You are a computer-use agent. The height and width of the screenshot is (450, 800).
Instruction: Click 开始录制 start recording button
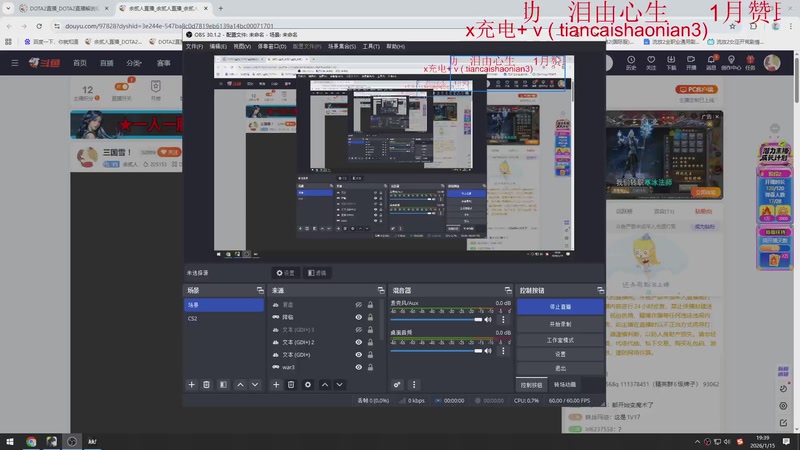(560, 324)
